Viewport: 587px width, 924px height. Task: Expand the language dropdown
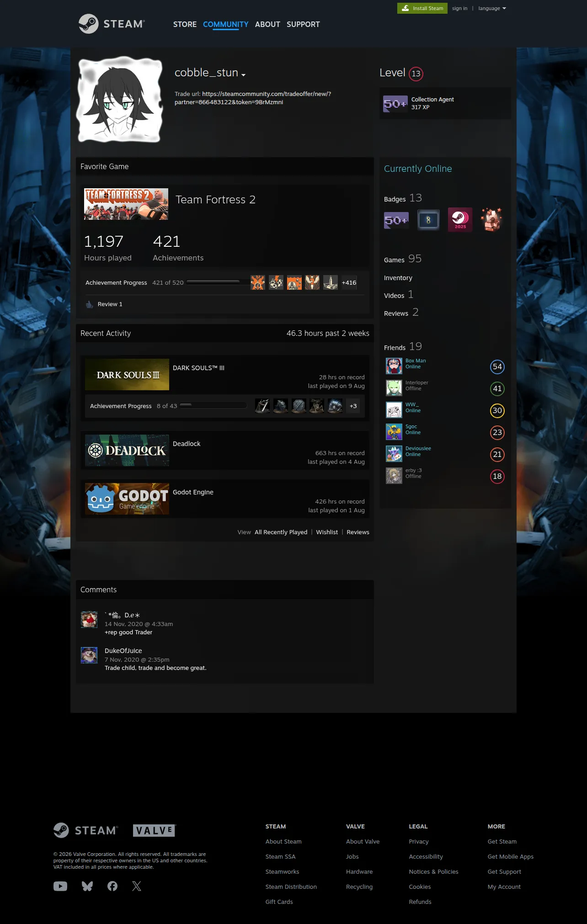point(492,8)
